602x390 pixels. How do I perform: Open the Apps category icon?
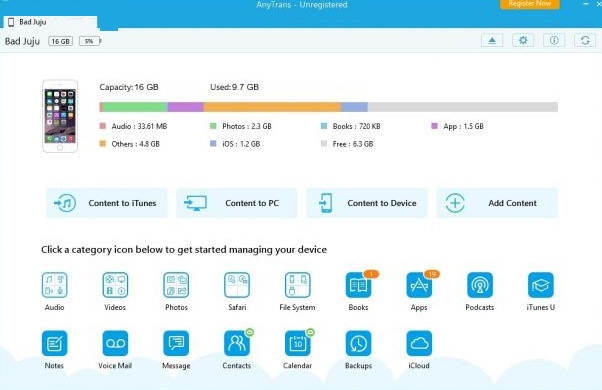tap(419, 285)
